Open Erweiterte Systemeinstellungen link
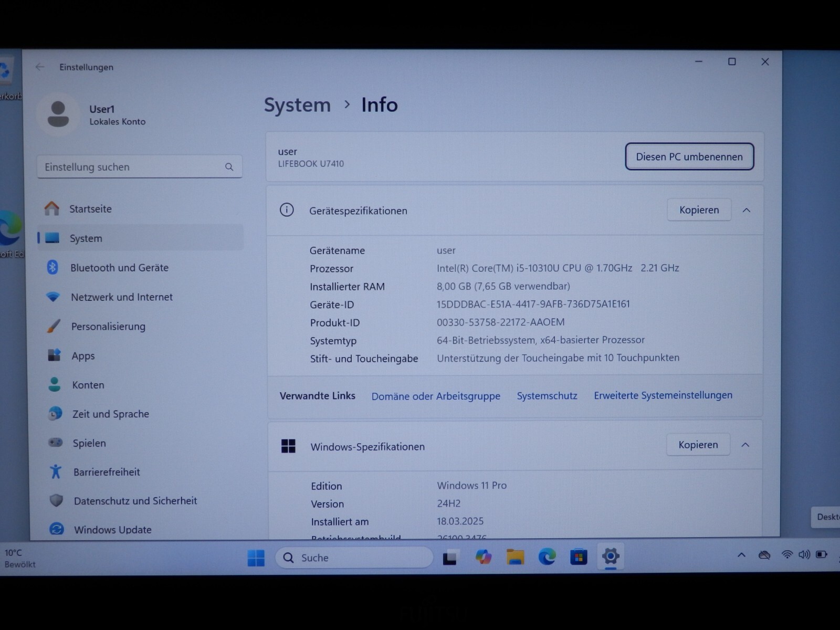 point(663,395)
